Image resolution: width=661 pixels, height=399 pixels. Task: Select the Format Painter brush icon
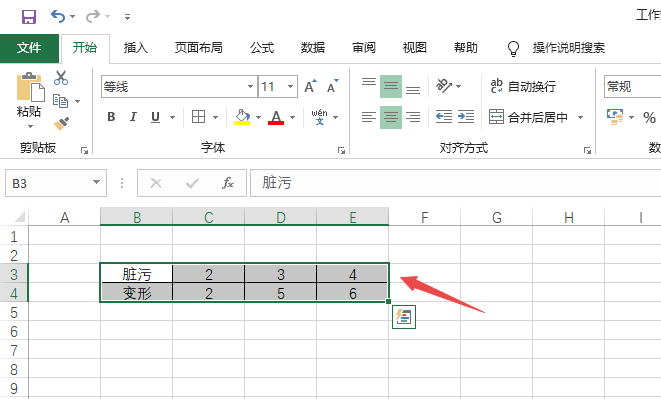click(x=61, y=124)
